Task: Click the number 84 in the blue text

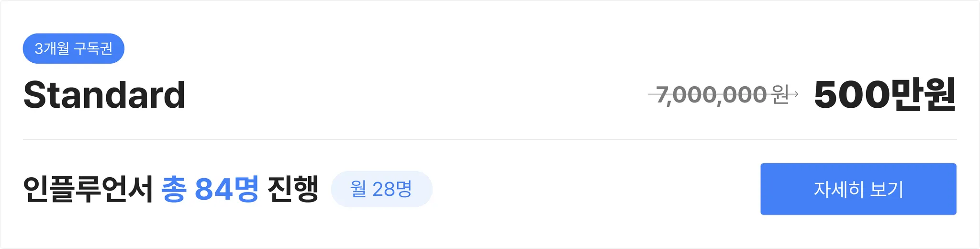Action: pos(214,189)
